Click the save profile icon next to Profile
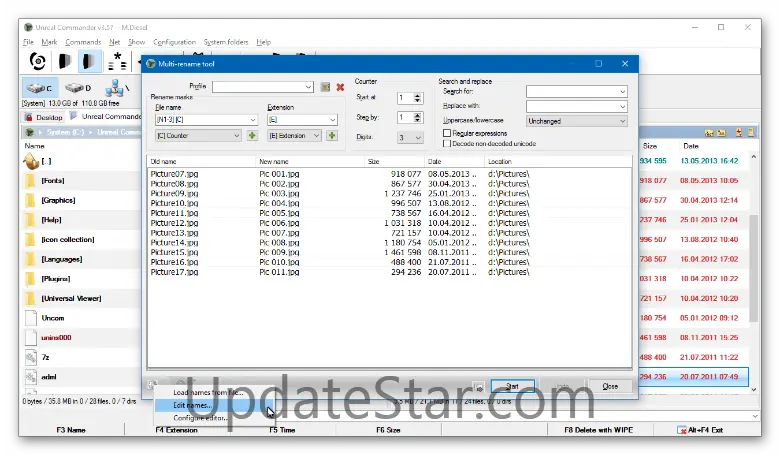 [x=325, y=87]
